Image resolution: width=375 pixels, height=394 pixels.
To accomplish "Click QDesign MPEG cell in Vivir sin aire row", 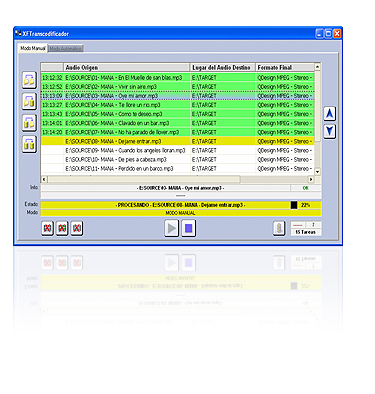I will point(285,87).
